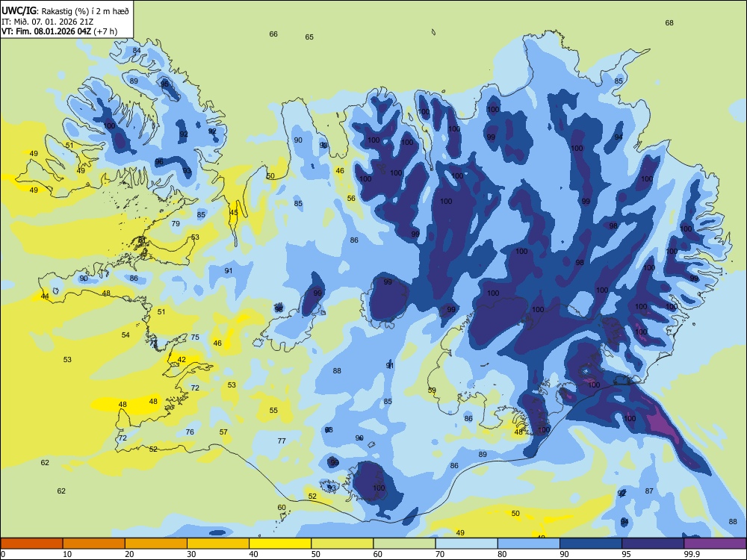Click the legend tick label '30'
The width and height of the screenshot is (747, 560).
(x=191, y=554)
